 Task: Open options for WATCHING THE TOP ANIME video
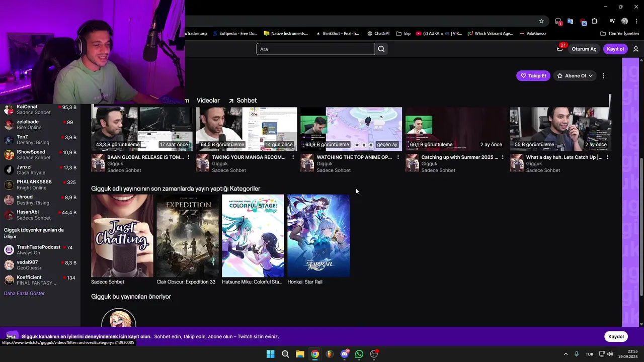(398, 157)
